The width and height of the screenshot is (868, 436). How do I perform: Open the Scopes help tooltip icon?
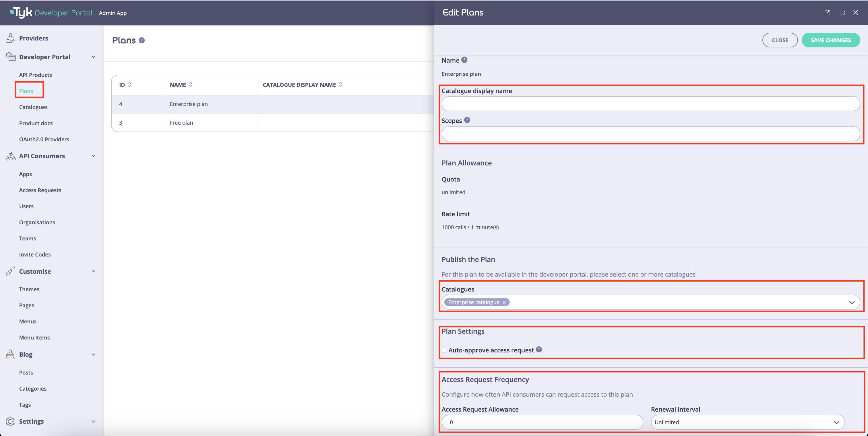pyautogui.click(x=467, y=120)
